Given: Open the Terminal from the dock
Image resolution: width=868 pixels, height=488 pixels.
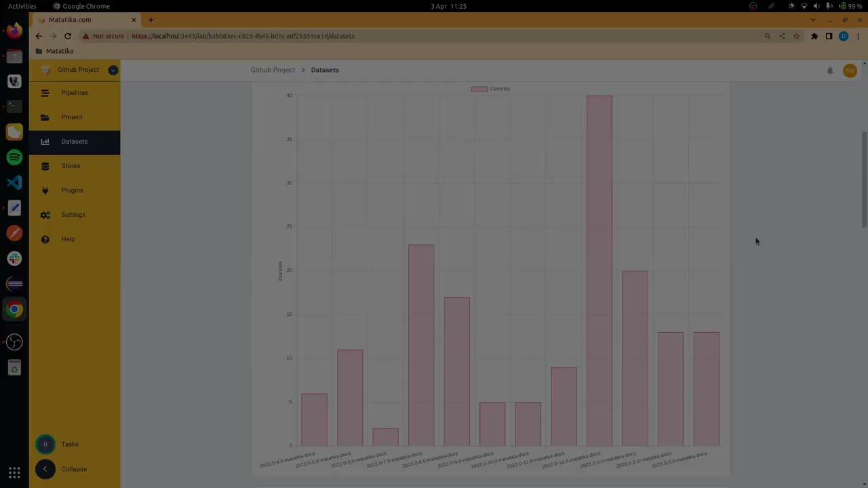Looking at the screenshot, I should (14, 106).
